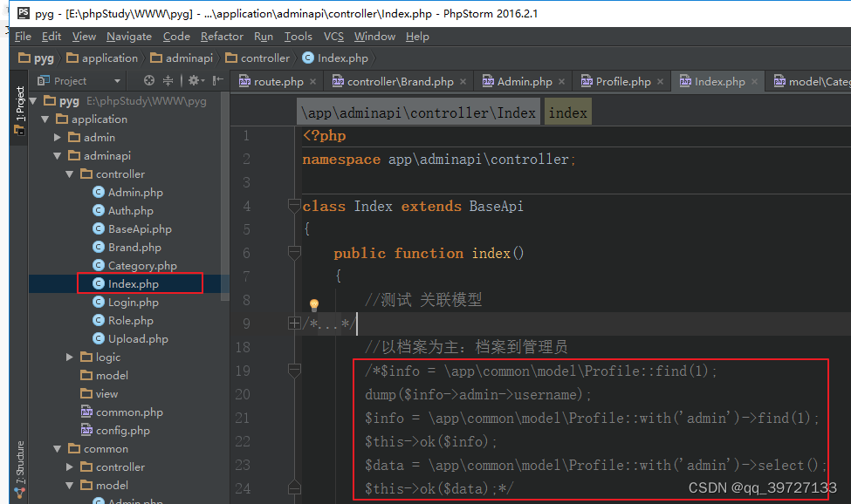Click controller breadcrumb in navigation bar
This screenshot has width=851, height=504.
coord(257,58)
